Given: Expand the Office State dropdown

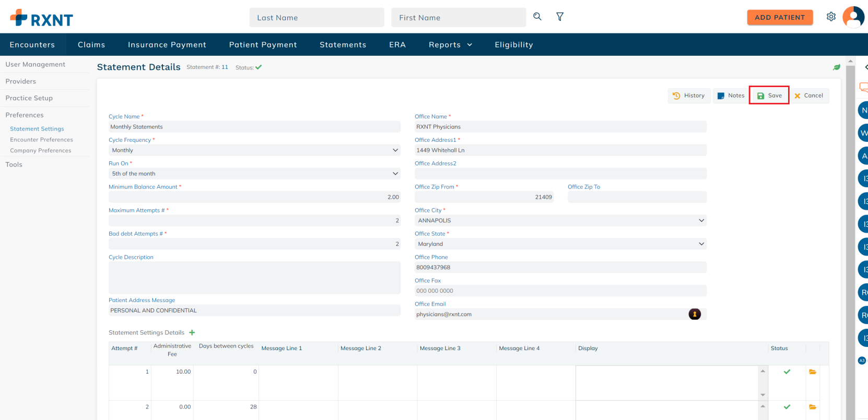Looking at the screenshot, I should [560, 244].
